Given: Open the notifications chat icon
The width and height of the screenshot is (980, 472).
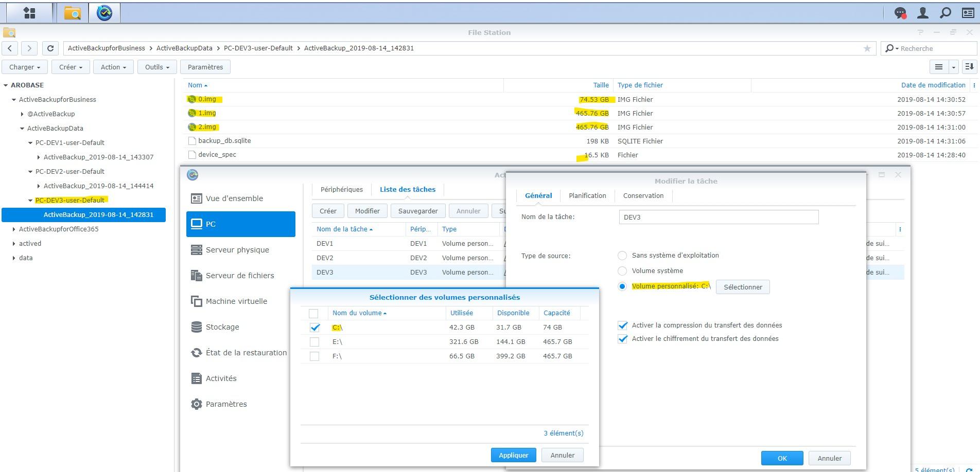Looking at the screenshot, I should coord(900,13).
